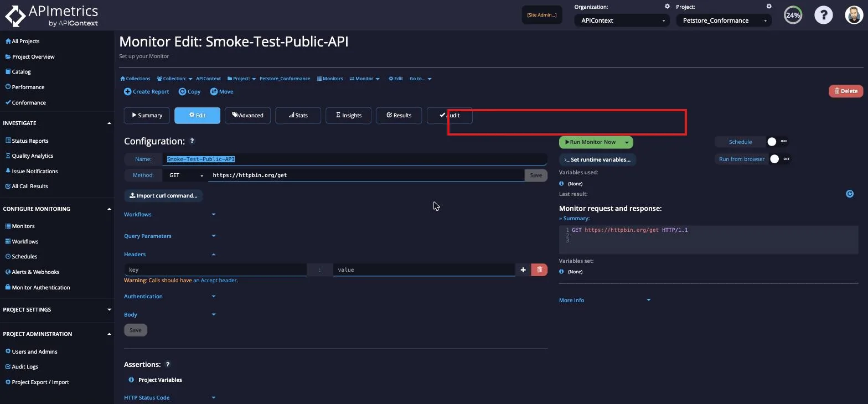Open Status Reports
Image resolution: width=868 pixels, height=404 pixels.
tap(27, 141)
